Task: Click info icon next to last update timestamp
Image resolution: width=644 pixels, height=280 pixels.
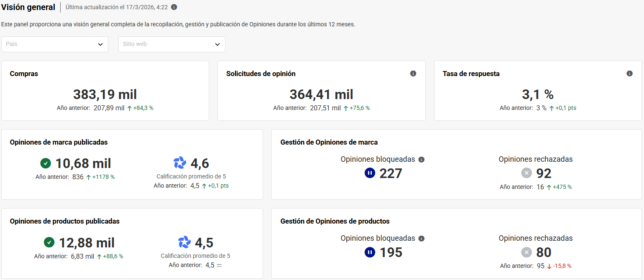Action: pos(174,7)
